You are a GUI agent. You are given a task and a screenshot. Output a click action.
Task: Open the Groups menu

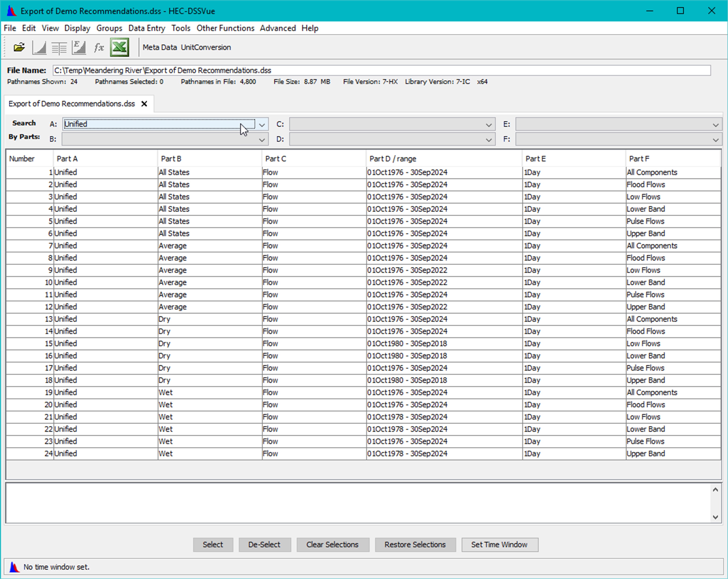point(109,28)
